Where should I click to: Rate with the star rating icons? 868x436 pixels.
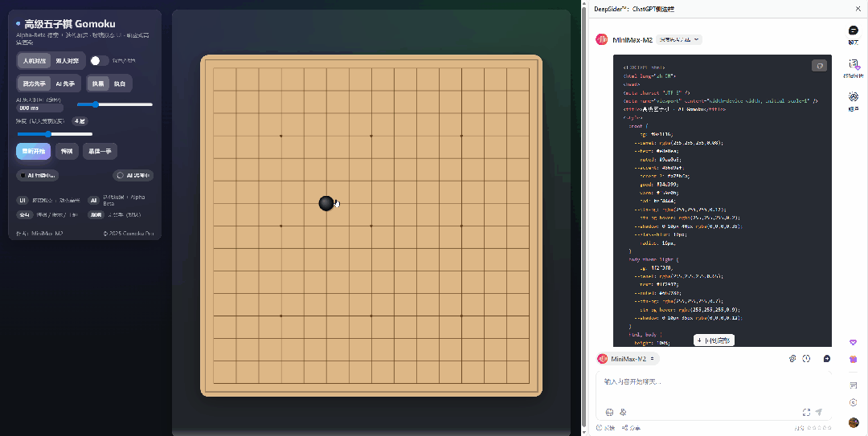817,428
